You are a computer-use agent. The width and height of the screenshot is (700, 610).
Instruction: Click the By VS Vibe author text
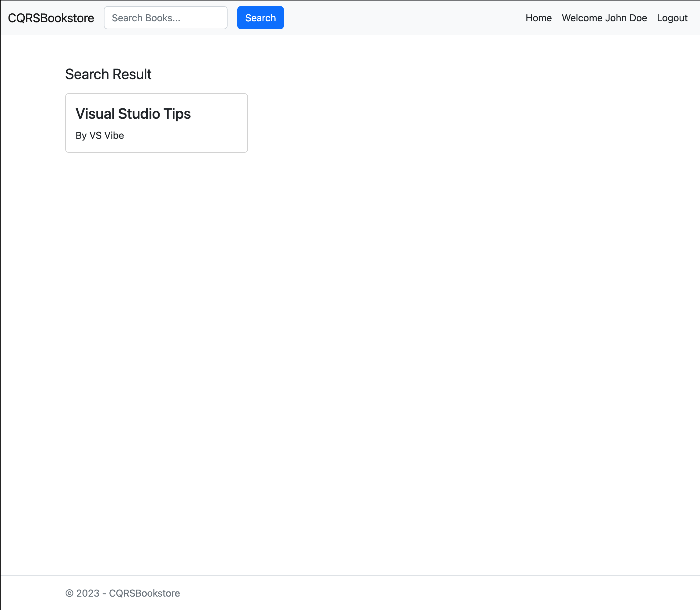click(x=100, y=135)
